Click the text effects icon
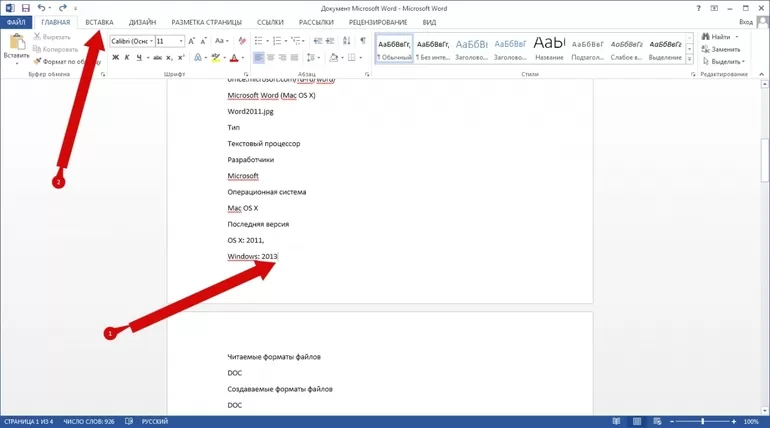770x428 pixels. [197, 58]
